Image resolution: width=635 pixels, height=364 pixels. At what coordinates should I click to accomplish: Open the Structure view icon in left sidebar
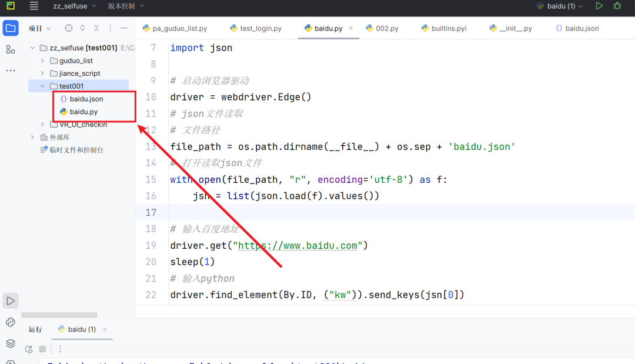9,49
